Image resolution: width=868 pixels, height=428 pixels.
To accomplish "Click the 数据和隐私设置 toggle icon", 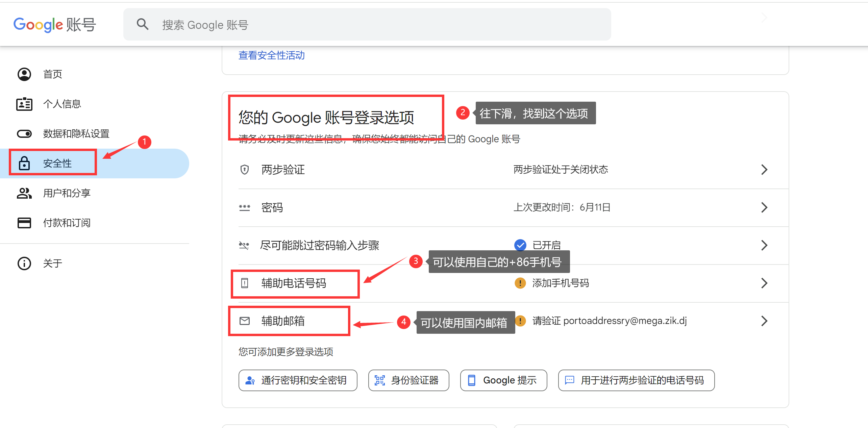I will [x=24, y=134].
